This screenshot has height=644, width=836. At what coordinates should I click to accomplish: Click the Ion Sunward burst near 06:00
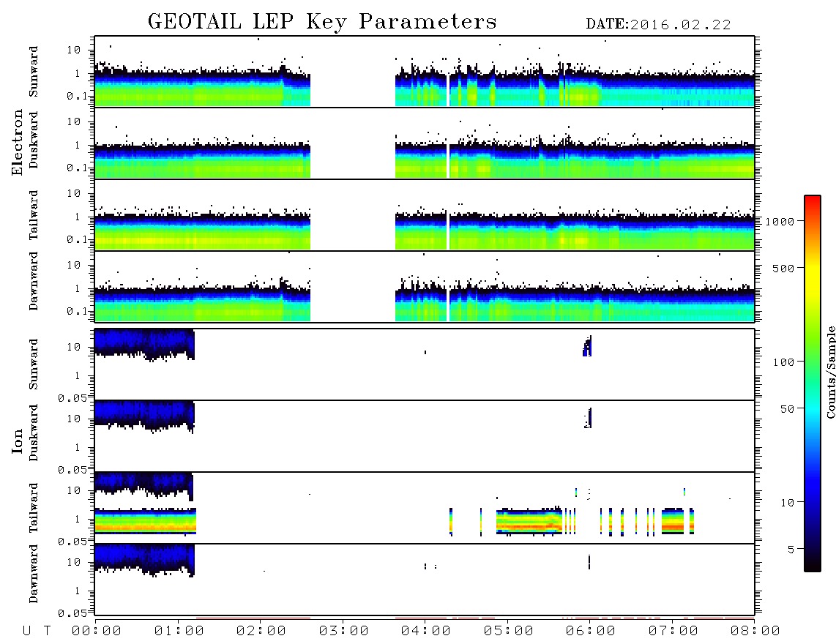tap(587, 346)
